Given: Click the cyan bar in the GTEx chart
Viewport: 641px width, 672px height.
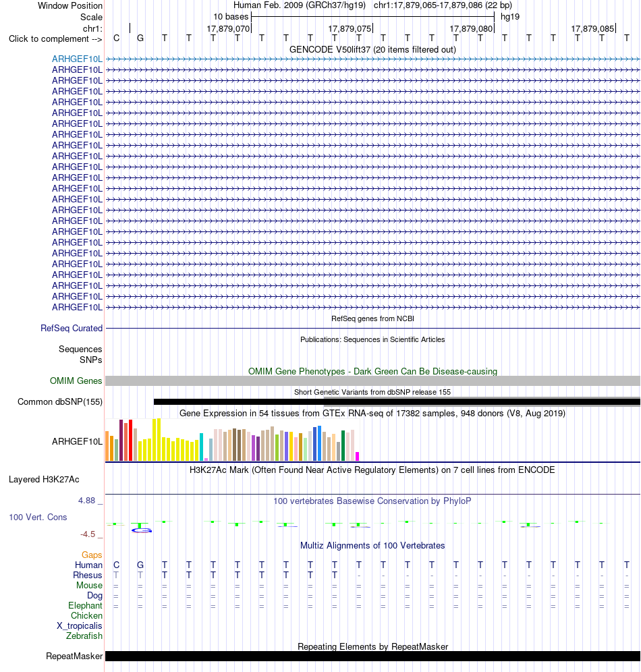Looking at the screenshot, I should (201, 447).
